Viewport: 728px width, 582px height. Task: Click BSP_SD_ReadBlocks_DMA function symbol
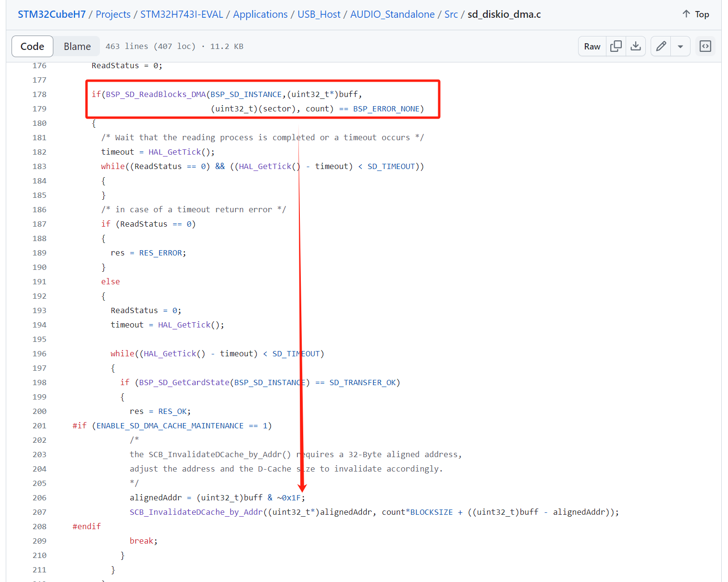point(156,95)
